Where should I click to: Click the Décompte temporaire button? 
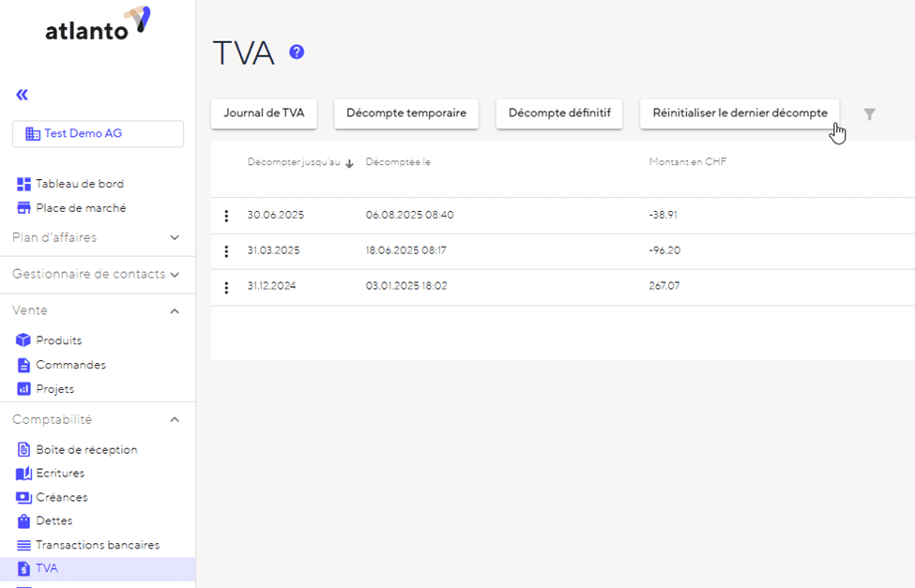(x=406, y=113)
